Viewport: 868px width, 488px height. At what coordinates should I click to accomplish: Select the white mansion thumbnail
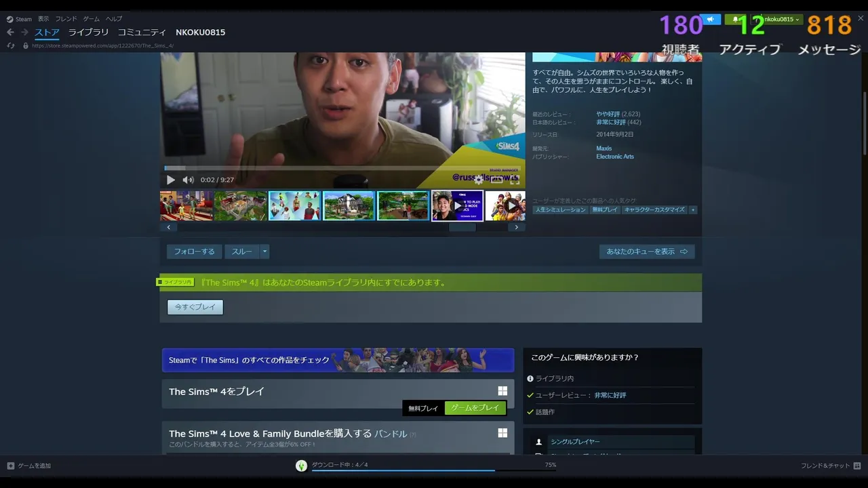(x=349, y=205)
